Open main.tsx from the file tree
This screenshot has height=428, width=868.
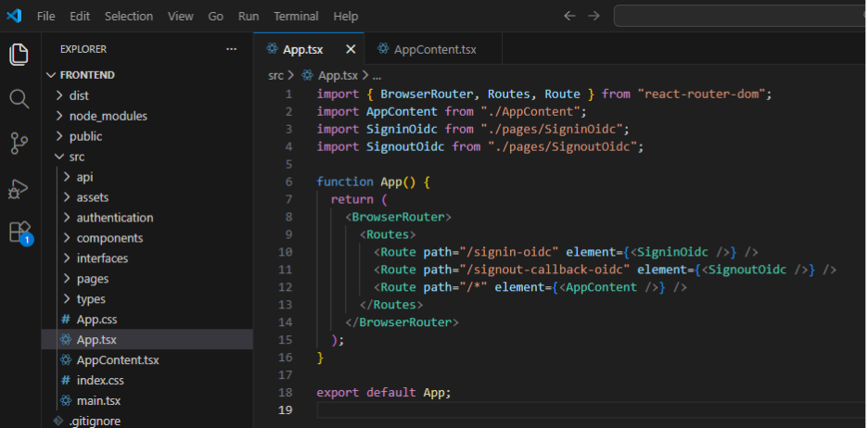[98, 401]
